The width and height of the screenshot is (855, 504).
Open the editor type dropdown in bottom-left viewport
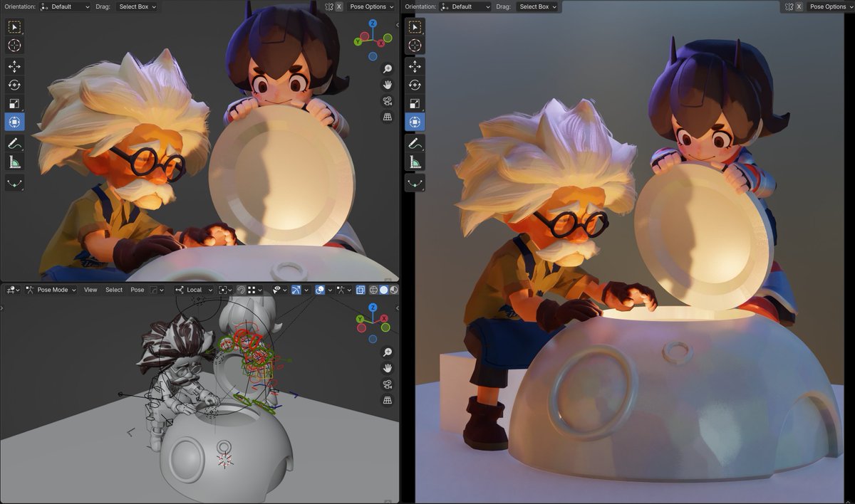pos(12,290)
